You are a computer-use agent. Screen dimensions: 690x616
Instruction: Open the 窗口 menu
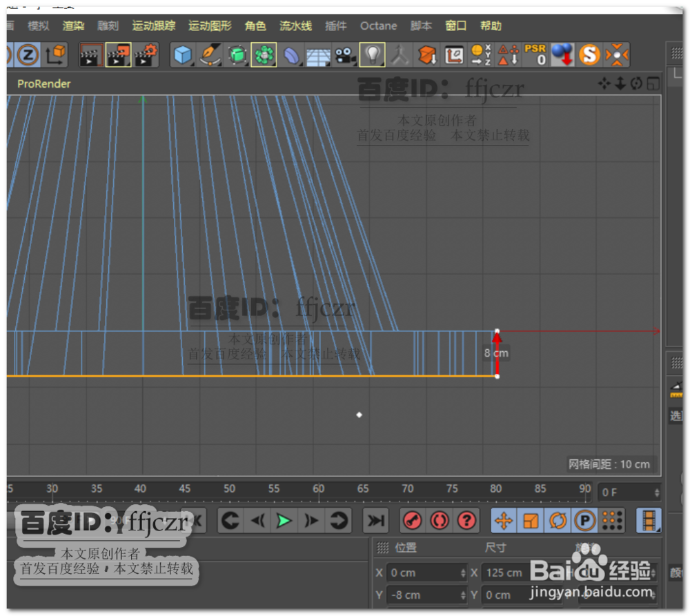(456, 26)
